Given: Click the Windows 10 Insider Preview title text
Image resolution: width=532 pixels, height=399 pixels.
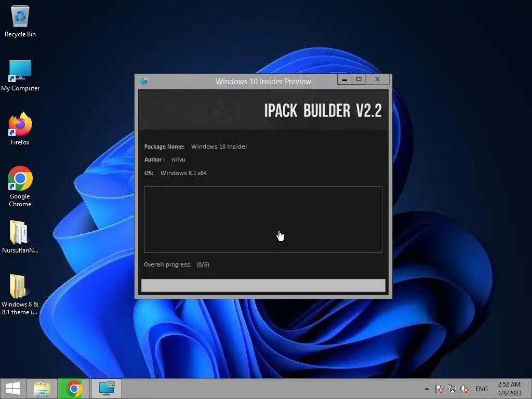Looking at the screenshot, I should (x=263, y=82).
